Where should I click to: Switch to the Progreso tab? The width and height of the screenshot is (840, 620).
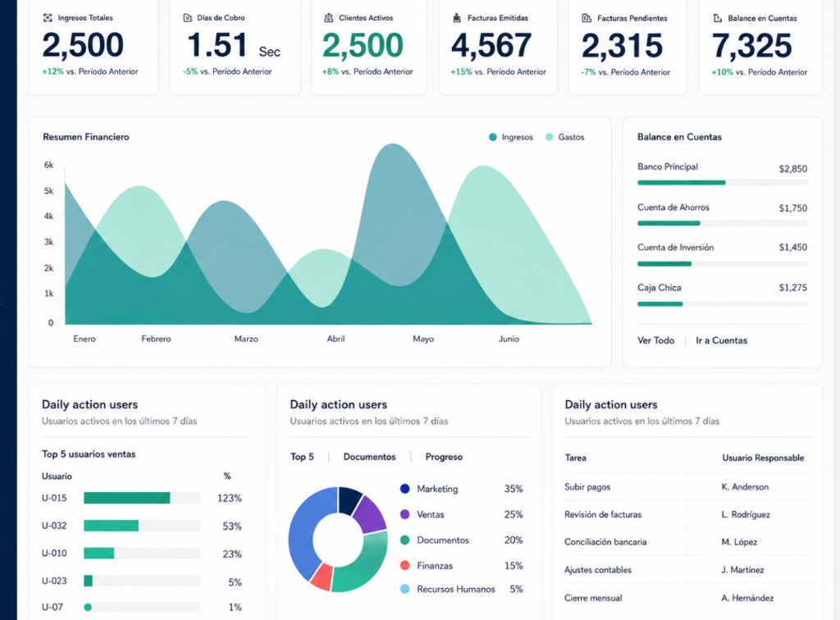pos(444,457)
